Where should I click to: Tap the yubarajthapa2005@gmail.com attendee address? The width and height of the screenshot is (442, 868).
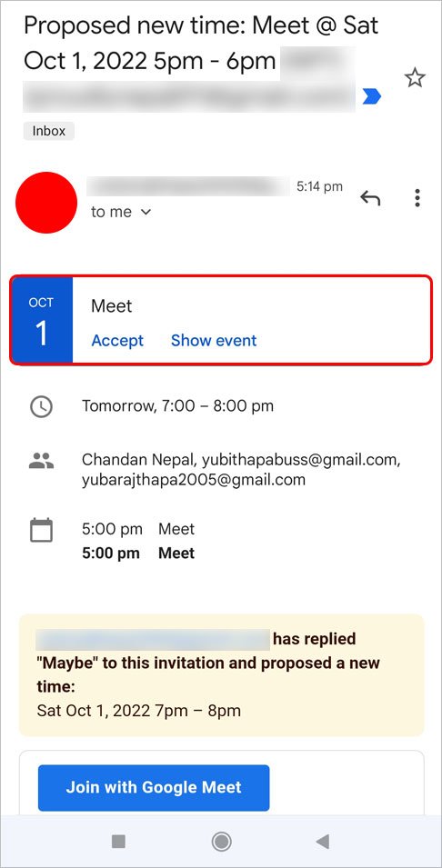(194, 479)
